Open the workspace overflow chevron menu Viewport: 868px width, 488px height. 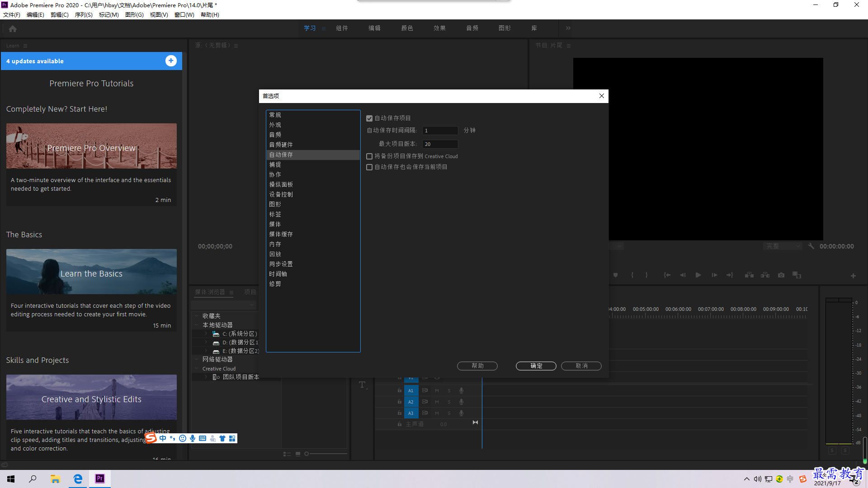[568, 28]
